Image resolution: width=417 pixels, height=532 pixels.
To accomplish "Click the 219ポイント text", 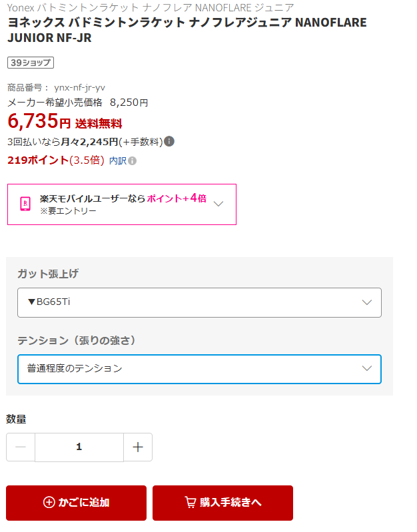I will point(38,160).
